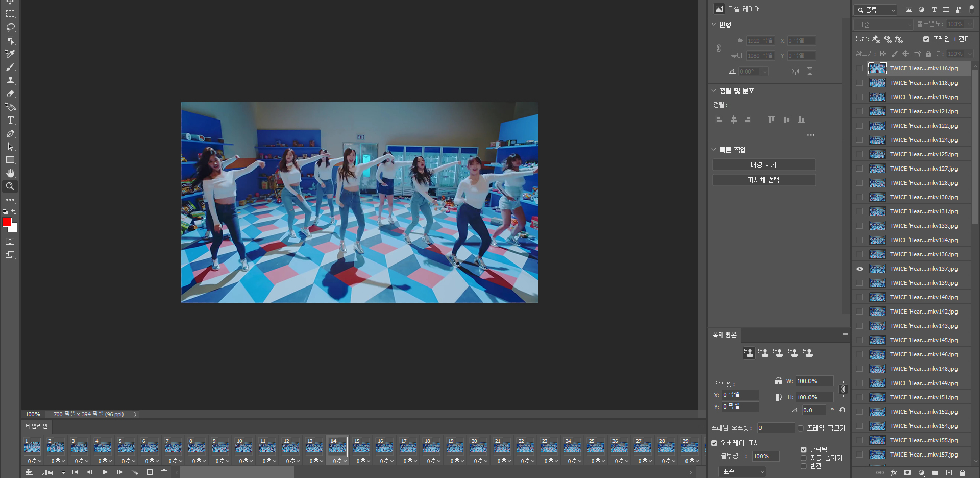Show more align options ellipsis
Viewport: 980px width, 478px height.
811,135
